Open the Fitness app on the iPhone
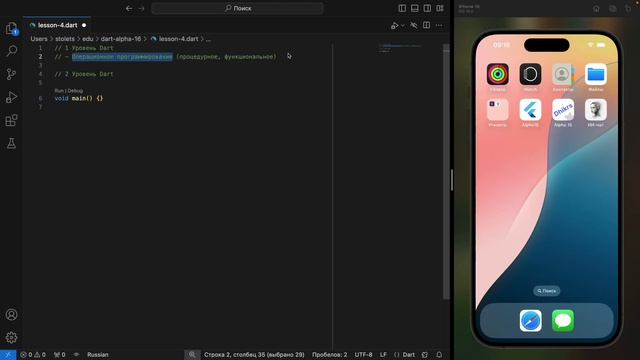 click(x=497, y=74)
